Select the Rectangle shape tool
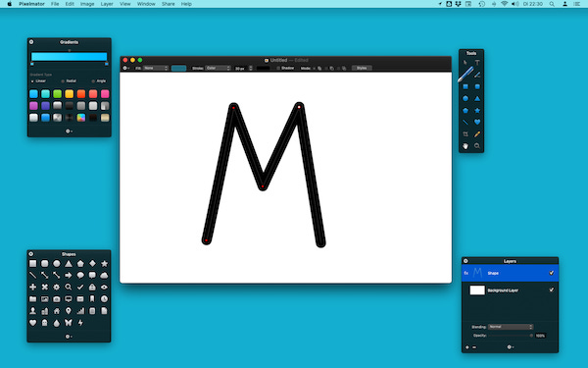Screen dimensions: 588x368 (465, 86)
